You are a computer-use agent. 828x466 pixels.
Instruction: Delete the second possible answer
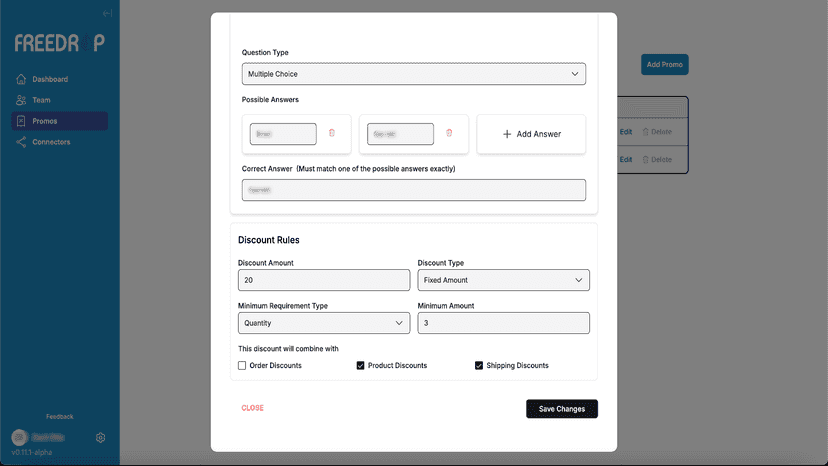click(x=449, y=133)
